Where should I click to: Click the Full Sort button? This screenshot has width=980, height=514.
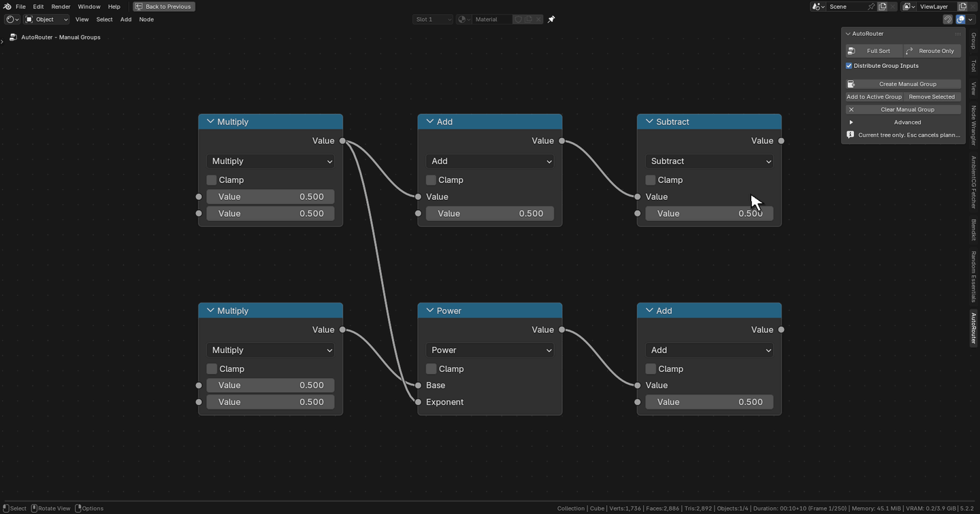[874, 51]
